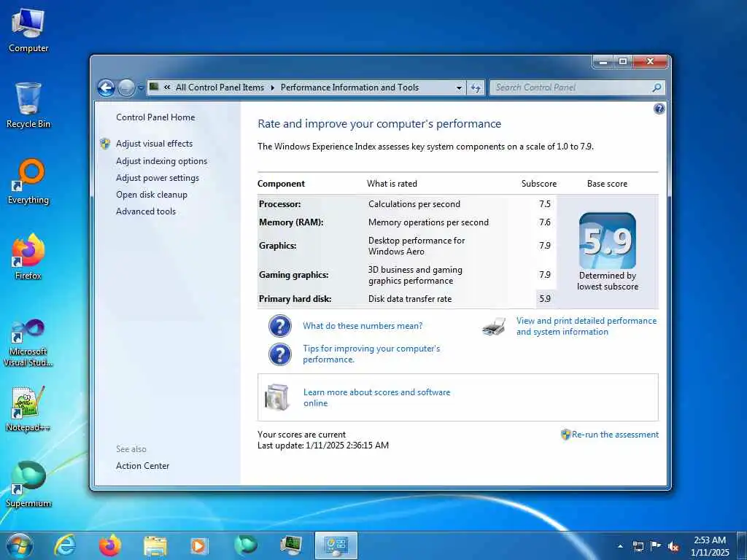747x560 pixels.
Task: Open Advanced tools
Action: (x=146, y=211)
